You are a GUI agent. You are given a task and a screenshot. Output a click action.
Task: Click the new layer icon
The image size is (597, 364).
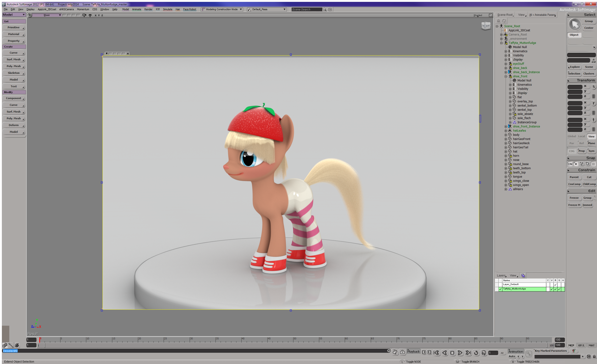pos(523,276)
